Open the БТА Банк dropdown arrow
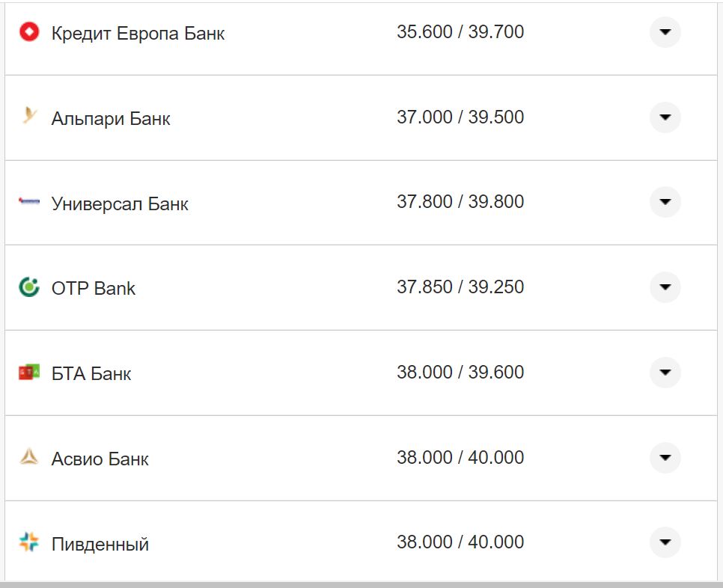Viewport: 723px width, 588px height. click(665, 373)
